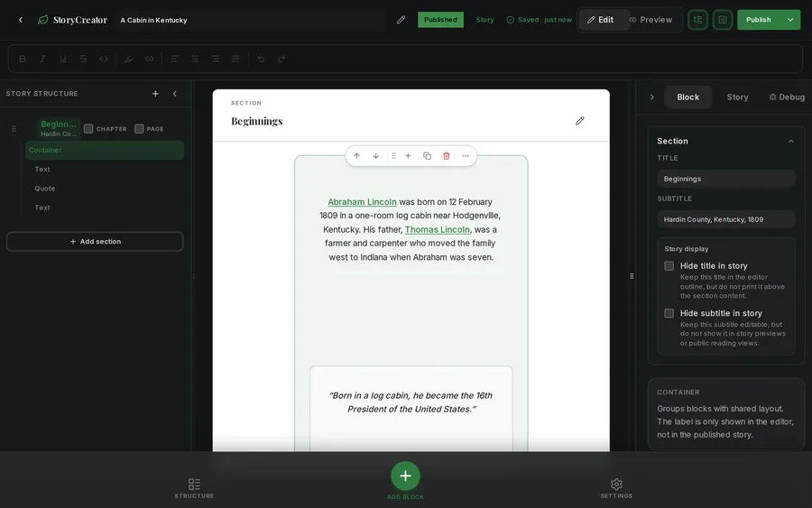The width and height of the screenshot is (812, 508).
Task: Undo the last change
Action: click(x=261, y=59)
